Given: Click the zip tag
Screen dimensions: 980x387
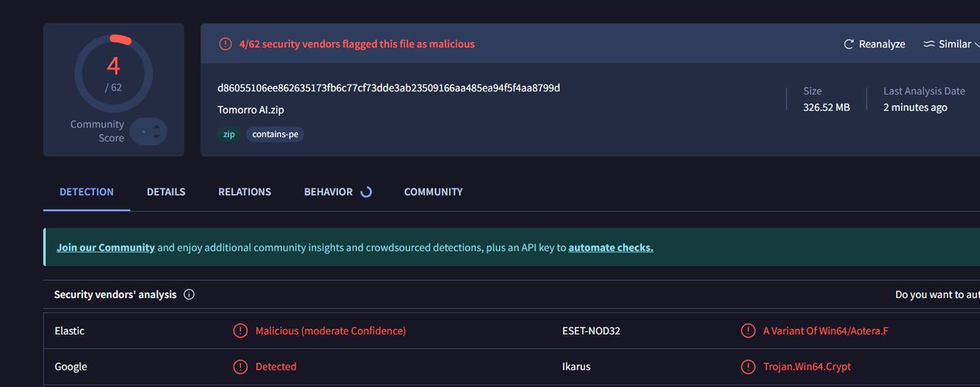Looking at the screenshot, I should [x=229, y=135].
